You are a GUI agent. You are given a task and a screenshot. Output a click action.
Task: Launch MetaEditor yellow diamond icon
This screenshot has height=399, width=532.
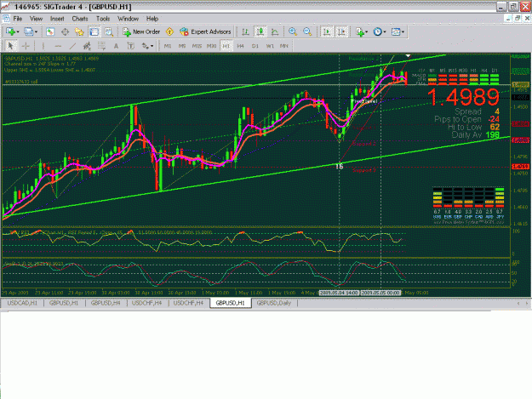(x=169, y=31)
